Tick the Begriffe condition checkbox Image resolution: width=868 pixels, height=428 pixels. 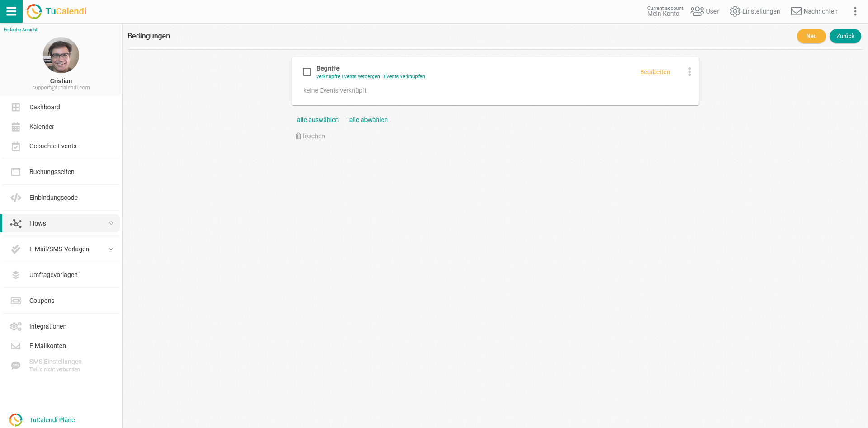pos(307,72)
